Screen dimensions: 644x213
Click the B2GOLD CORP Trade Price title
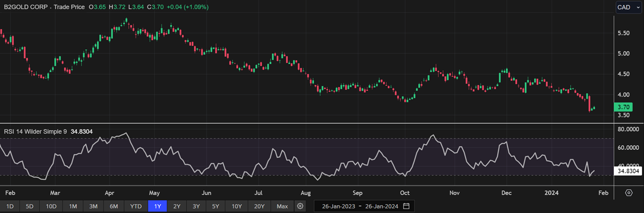[x=44, y=8]
